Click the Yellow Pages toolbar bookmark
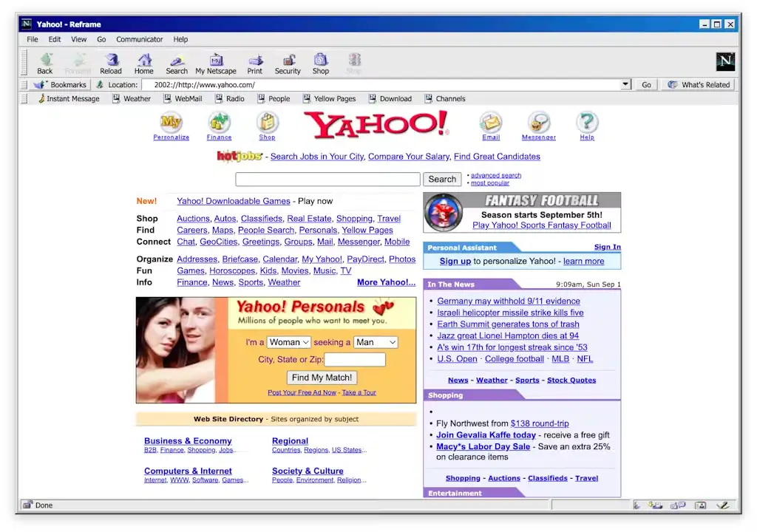This screenshot has height=532, width=757. pos(329,98)
